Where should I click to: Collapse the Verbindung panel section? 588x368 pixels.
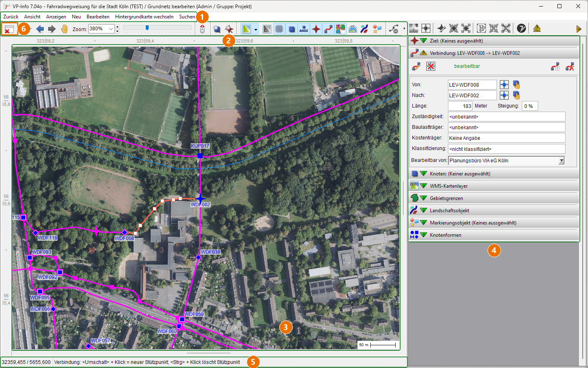(x=423, y=53)
